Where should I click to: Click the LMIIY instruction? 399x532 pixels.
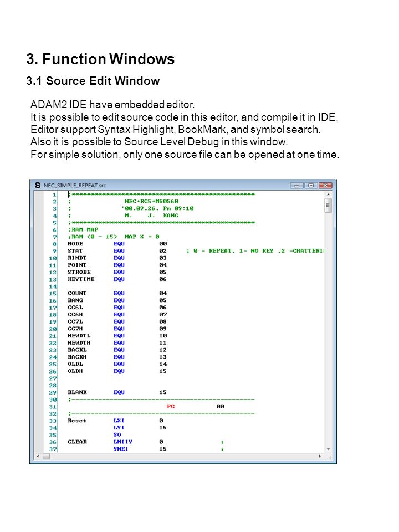coord(123,442)
